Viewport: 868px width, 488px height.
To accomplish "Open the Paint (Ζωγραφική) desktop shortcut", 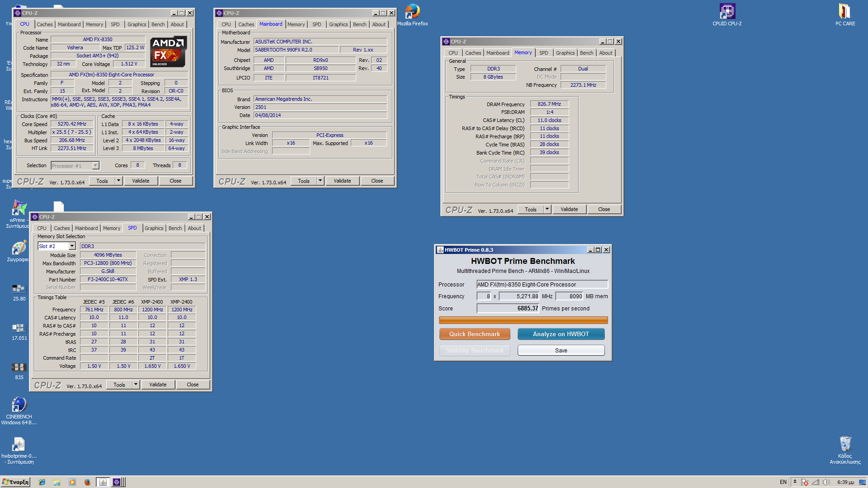I will click(x=19, y=252).
